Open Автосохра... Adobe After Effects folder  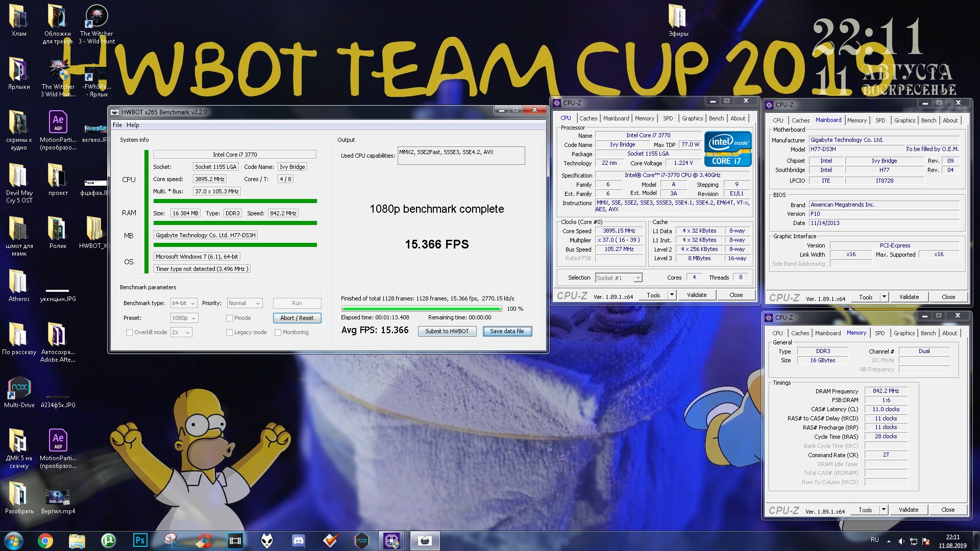pos(58,342)
